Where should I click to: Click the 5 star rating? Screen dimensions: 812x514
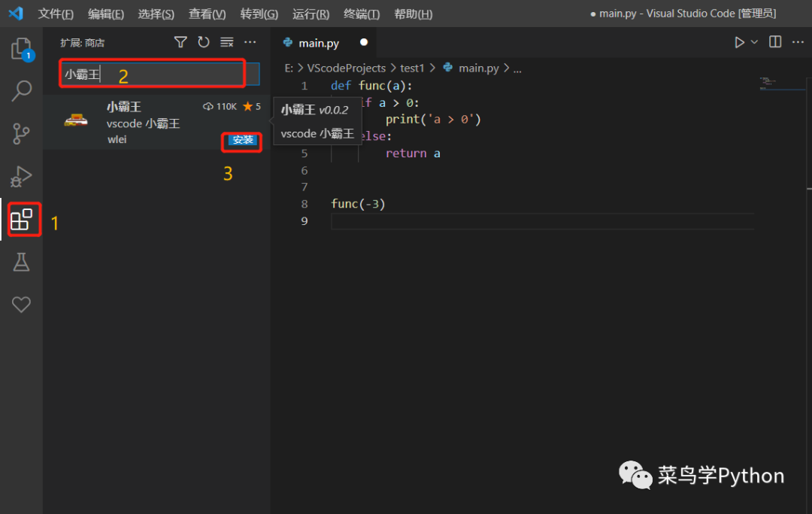(x=252, y=106)
